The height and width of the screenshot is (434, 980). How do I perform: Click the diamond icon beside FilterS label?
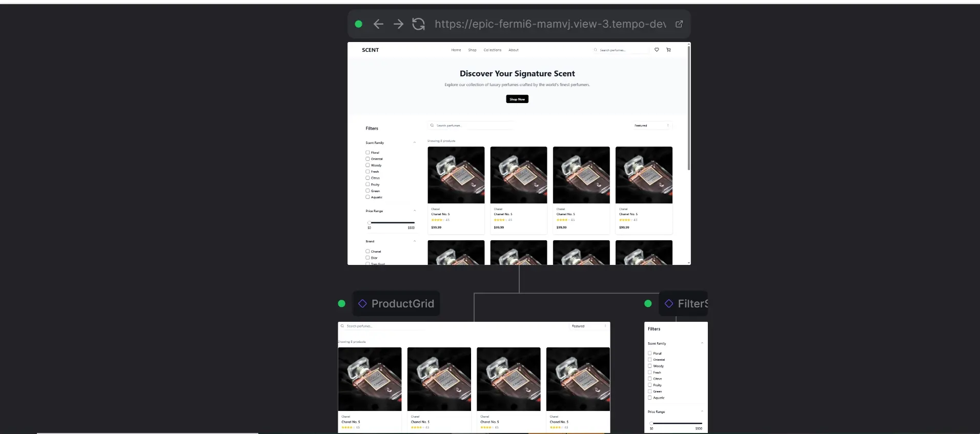point(669,303)
